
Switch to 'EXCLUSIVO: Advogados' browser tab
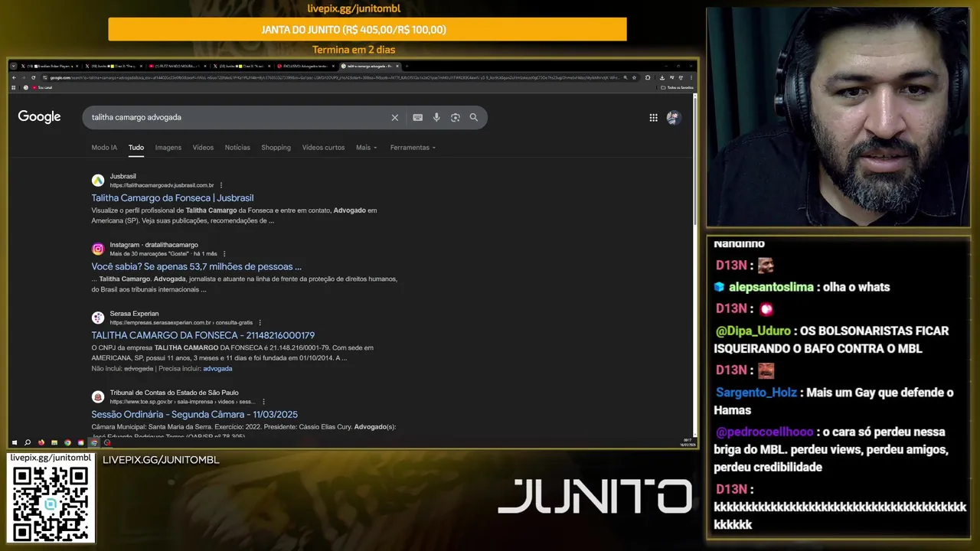(x=304, y=66)
